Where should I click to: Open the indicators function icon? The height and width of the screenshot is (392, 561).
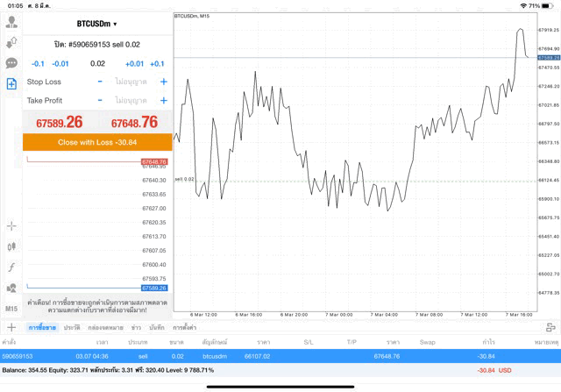(x=11, y=267)
